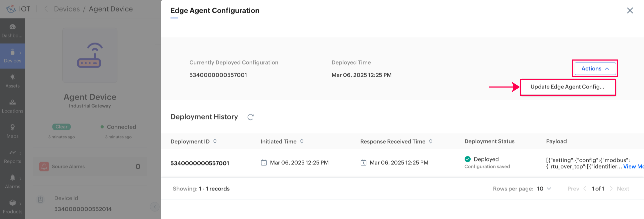This screenshot has width=644, height=219.
Task: Collapse the Actions dropdown button
Action: 595,69
